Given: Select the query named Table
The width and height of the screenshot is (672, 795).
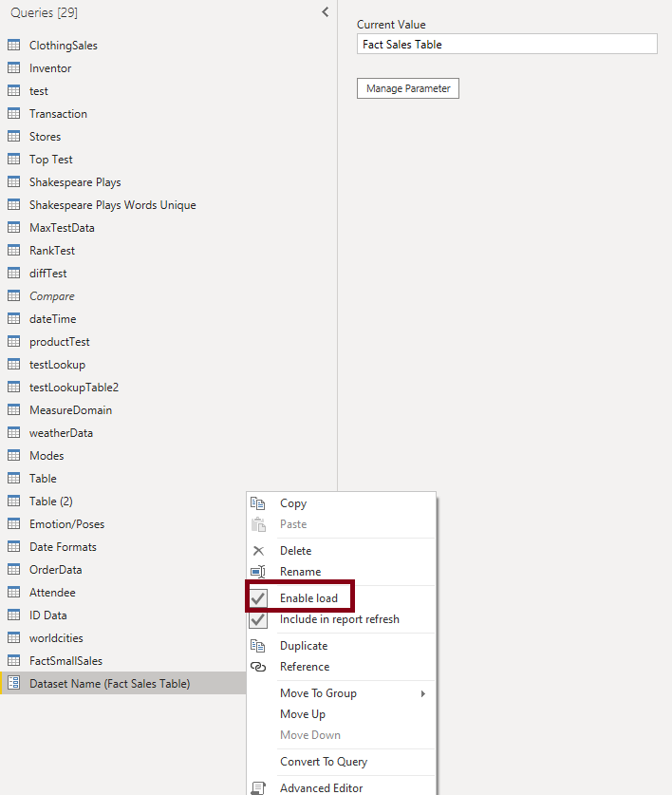Looking at the screenshot, I should [43, 478].
